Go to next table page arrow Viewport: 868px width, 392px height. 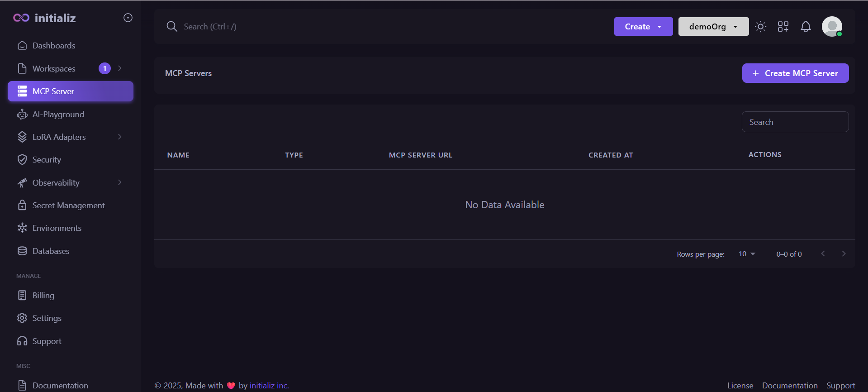tap(844, 253)
